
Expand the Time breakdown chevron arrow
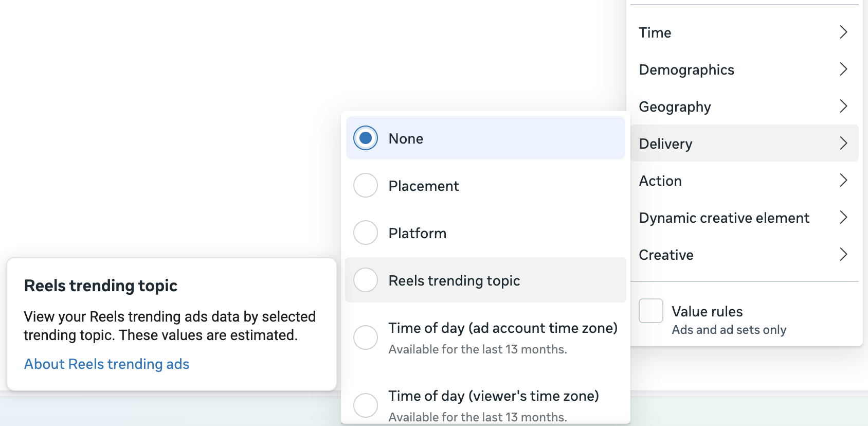[x=843, y=32]
